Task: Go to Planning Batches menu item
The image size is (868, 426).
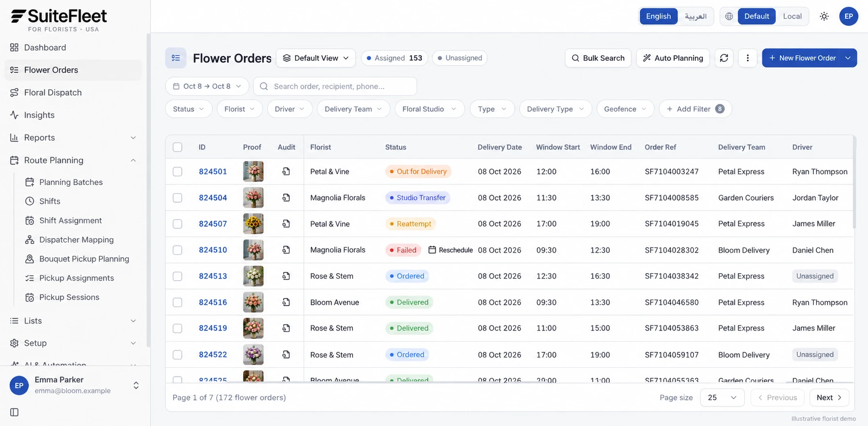Action: pyautogui.click(x=71, y=182)
